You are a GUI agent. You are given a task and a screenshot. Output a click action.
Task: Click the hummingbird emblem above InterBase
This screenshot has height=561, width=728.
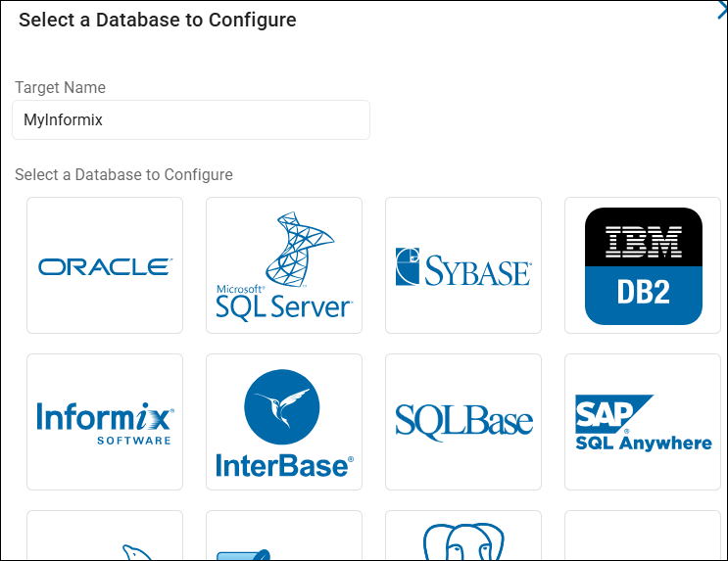[284, 405]
